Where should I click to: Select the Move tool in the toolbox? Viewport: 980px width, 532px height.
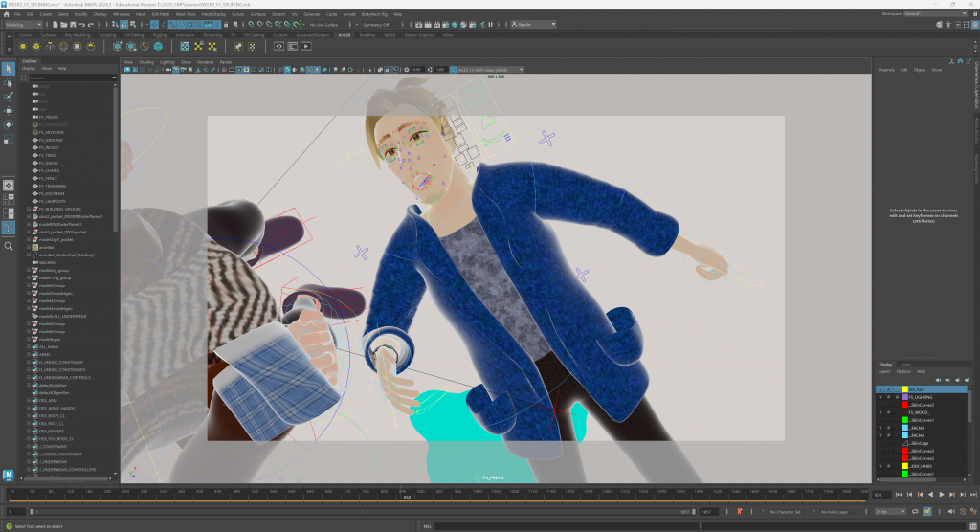8,110
